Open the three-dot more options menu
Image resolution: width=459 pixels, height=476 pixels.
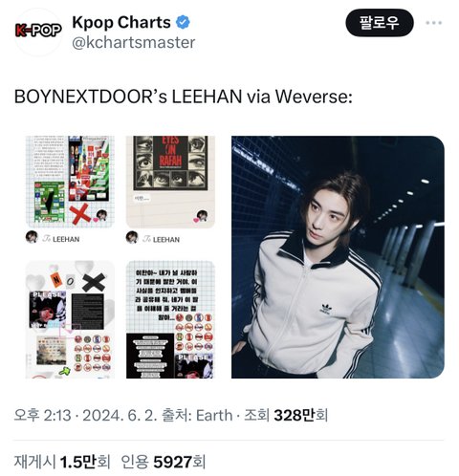click(x=434, y=23)
